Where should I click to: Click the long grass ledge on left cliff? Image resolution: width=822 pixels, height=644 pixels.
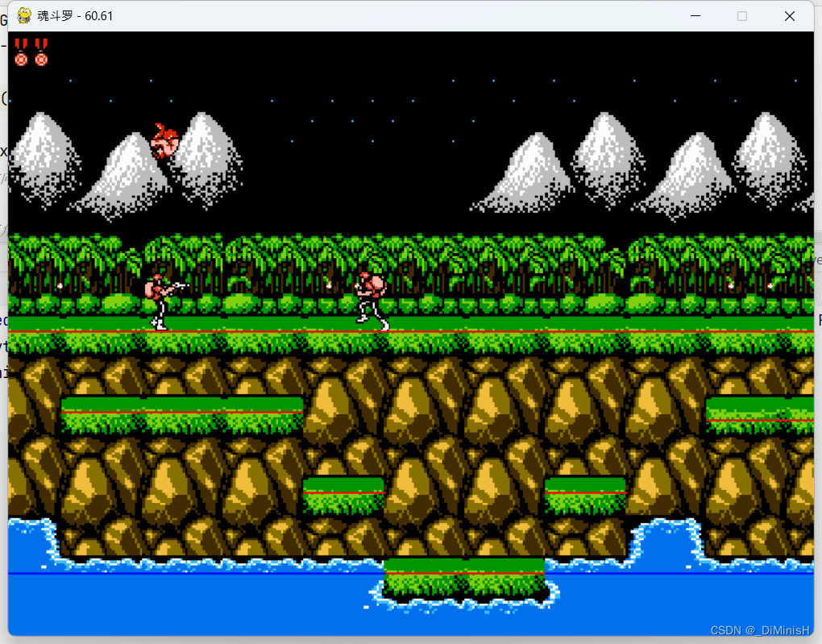tap(182, 414)
